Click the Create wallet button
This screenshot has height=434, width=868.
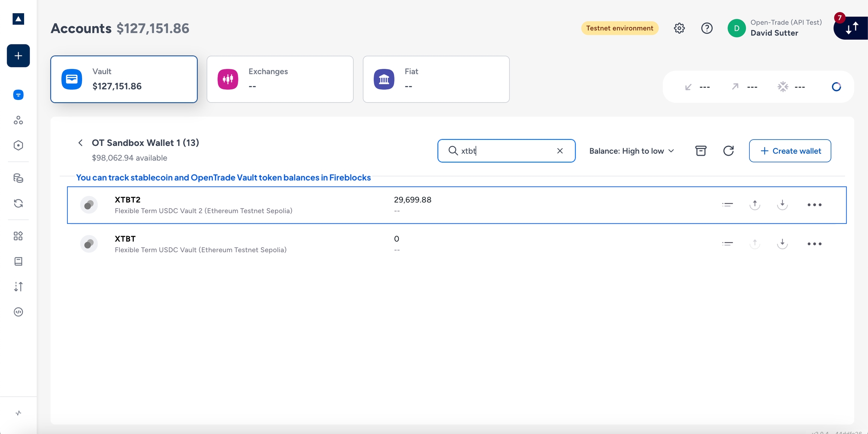[x=790, y=151]
